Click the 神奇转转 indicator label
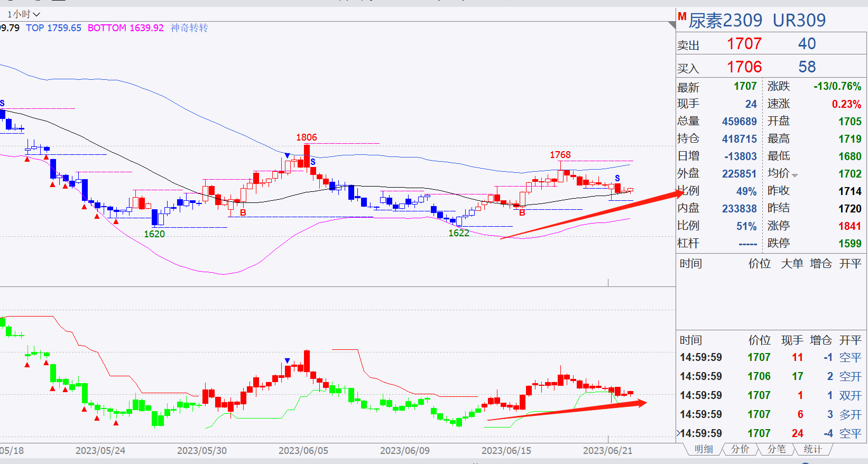 (x=189, y=28)
